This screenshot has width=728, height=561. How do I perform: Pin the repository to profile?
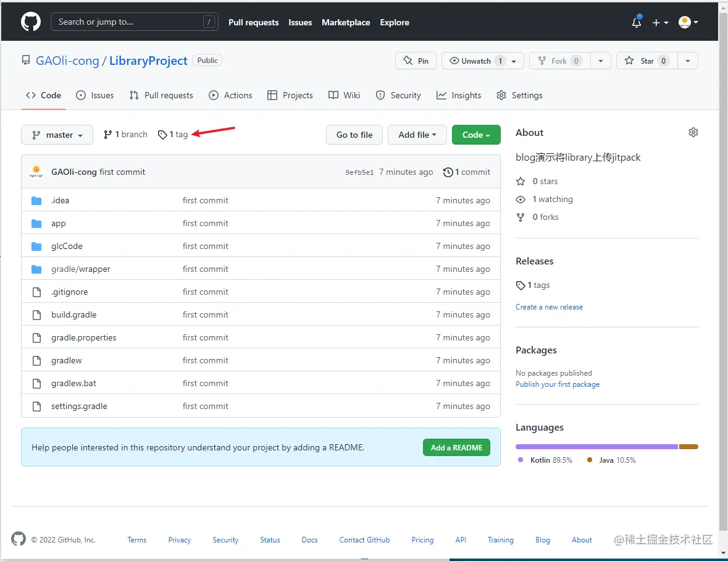[416, 61]
